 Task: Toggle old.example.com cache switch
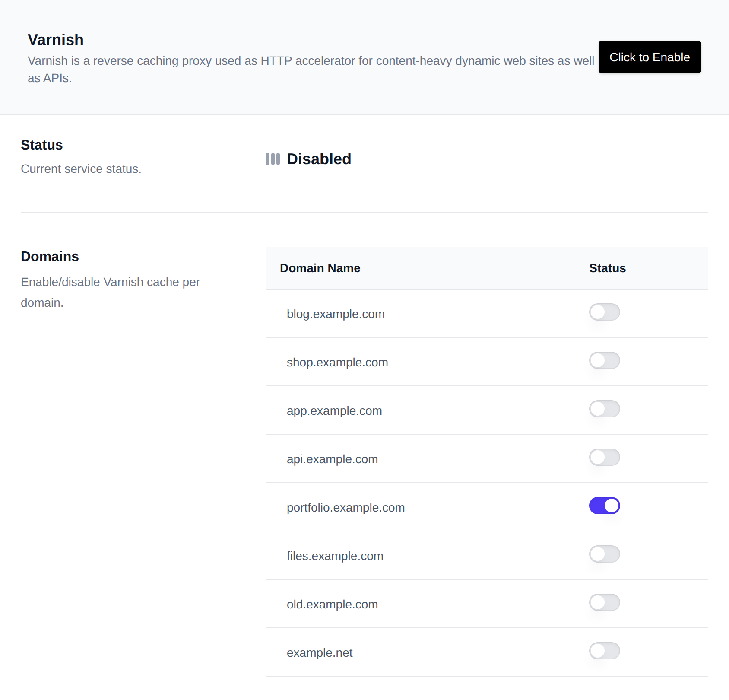(x=605, y=602)
